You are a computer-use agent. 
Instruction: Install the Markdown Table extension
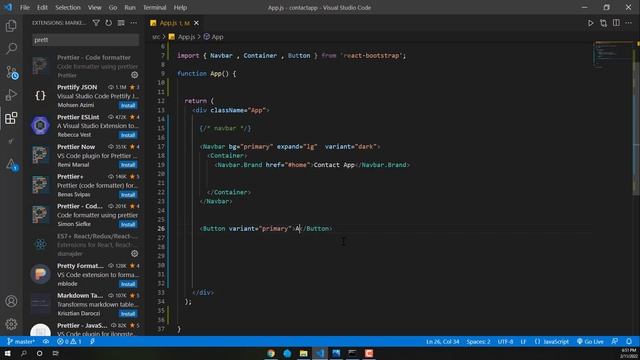128,313
